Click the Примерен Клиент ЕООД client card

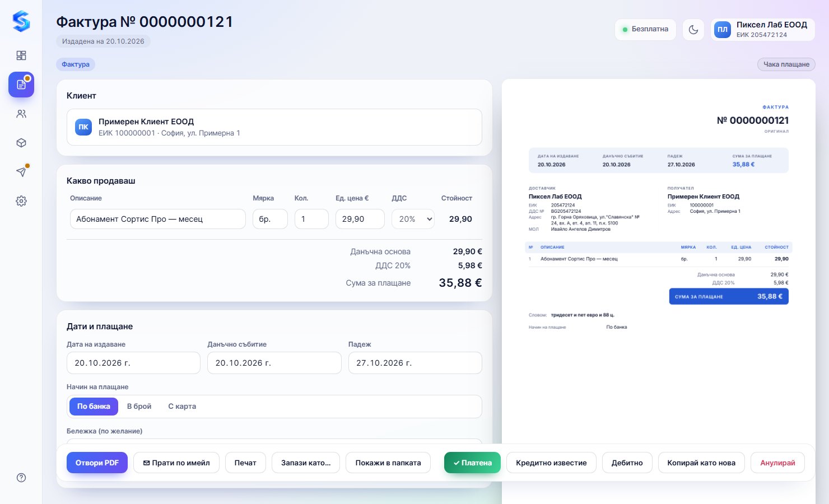tap(274, 127)
